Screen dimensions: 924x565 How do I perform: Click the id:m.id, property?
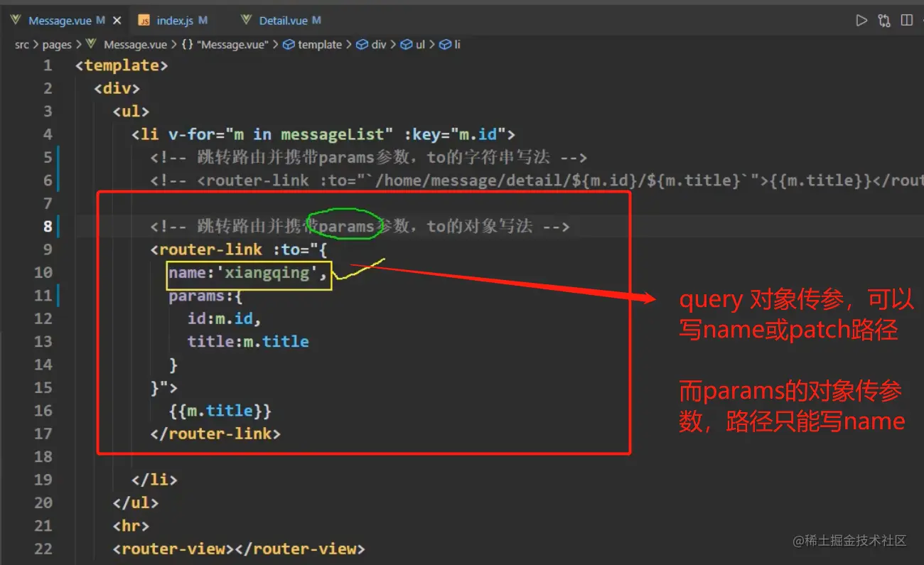[x=225, y=318]
